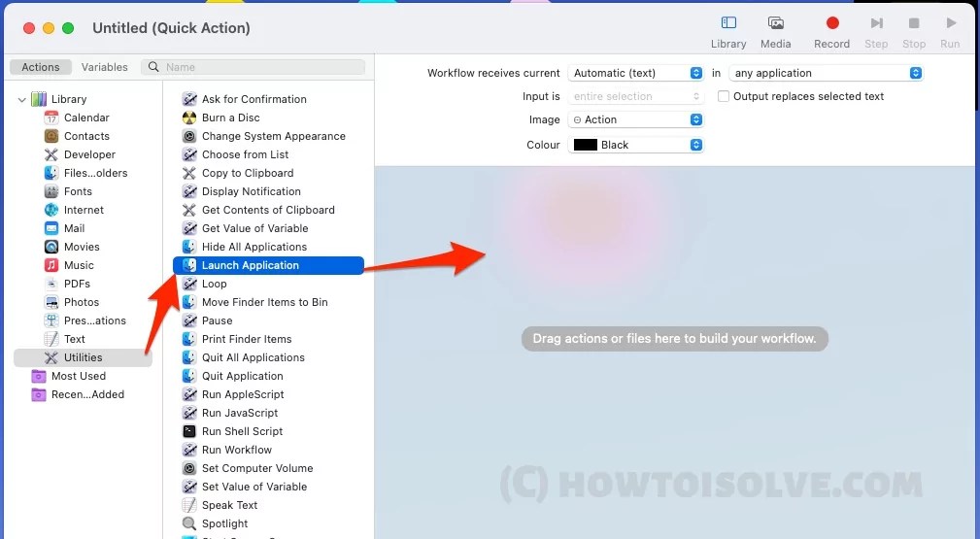The width and height of the screenshot is (980, 539).
Task: Select the Files & Folders category
Action: (95, 173)
